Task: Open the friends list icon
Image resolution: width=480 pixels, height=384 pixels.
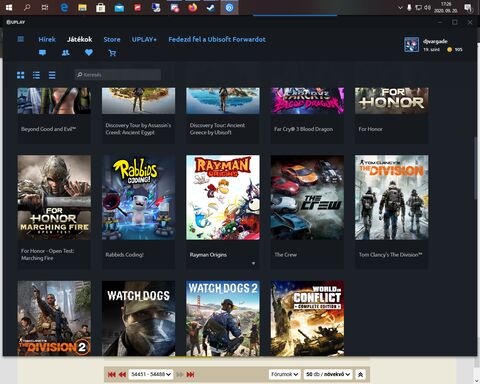Action: [x=66, y=53]
